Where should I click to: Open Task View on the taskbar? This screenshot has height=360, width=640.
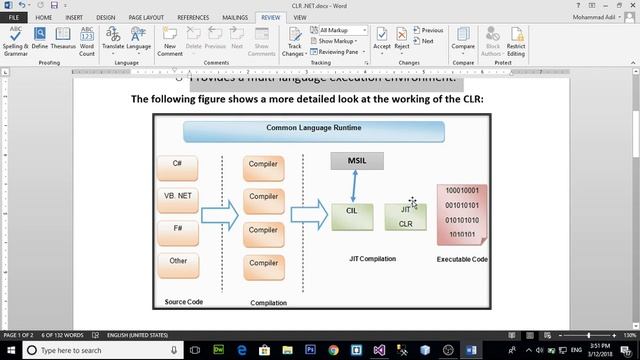195,350
